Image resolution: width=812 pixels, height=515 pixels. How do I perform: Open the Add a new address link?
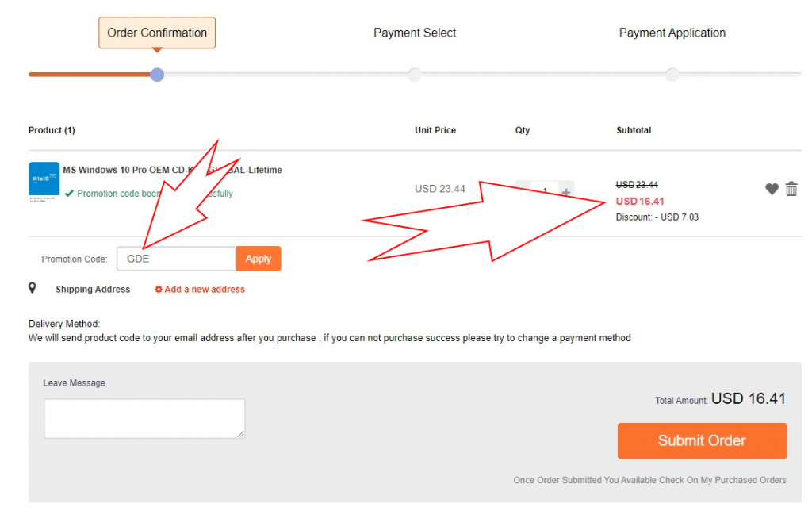(205, 290)
